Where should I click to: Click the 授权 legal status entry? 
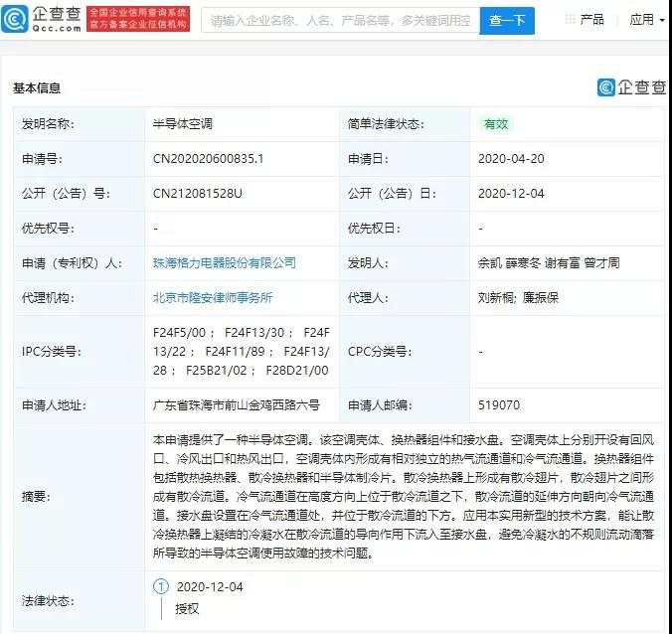click(187, 609)
